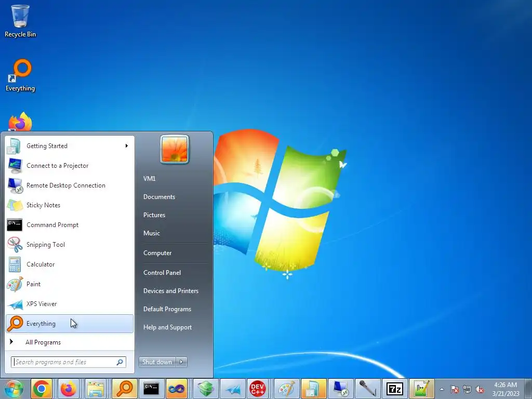Open shut down options arrow

pyautogui.click(x=181, y=362)
